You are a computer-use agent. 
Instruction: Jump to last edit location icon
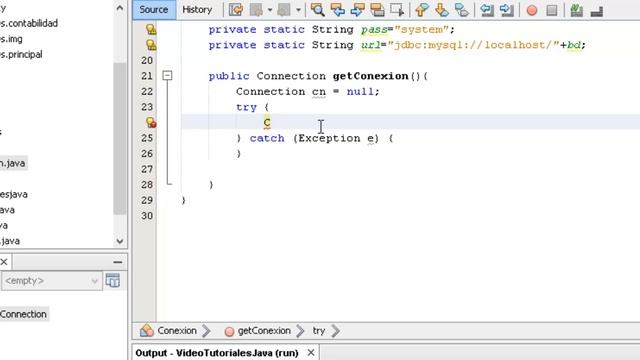pos(236,10)
